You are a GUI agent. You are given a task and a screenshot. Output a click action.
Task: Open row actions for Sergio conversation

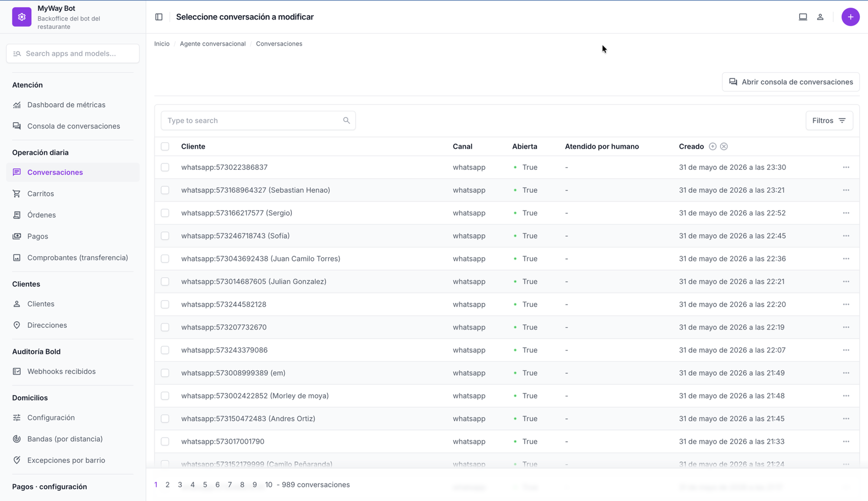point(846,213)
